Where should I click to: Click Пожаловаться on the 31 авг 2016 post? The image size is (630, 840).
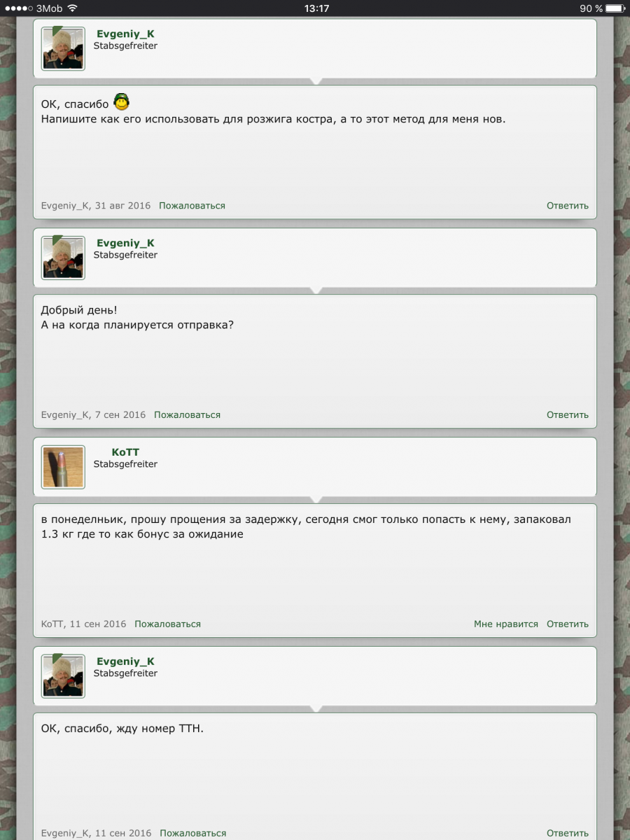point(192,206)
